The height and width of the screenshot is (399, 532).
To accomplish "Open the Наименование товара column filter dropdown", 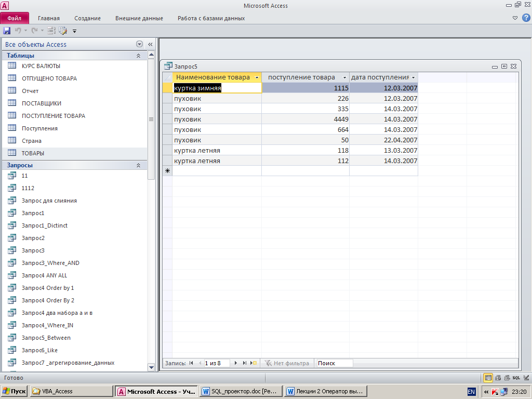I will pos(257,78).
